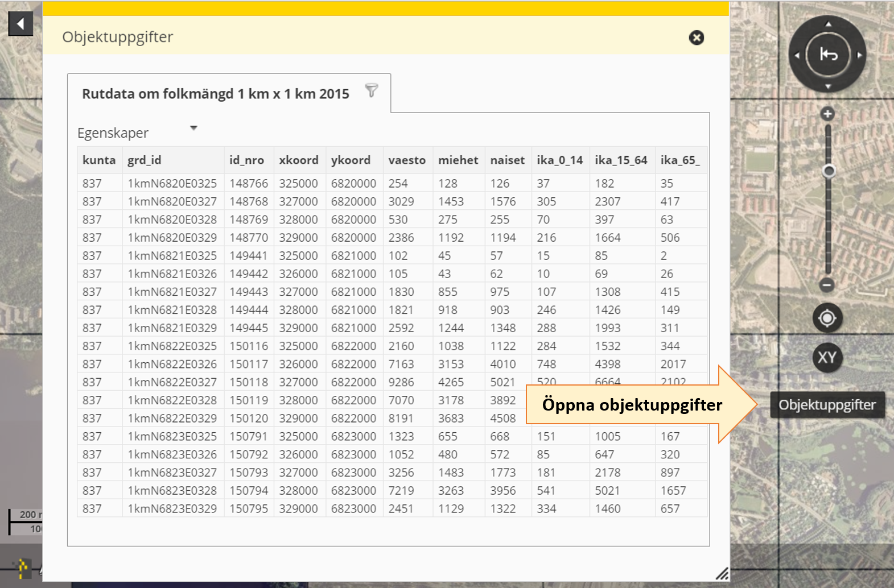Select id_nro cell 150119
Screen dimensions: 894x588
[249, 400]
